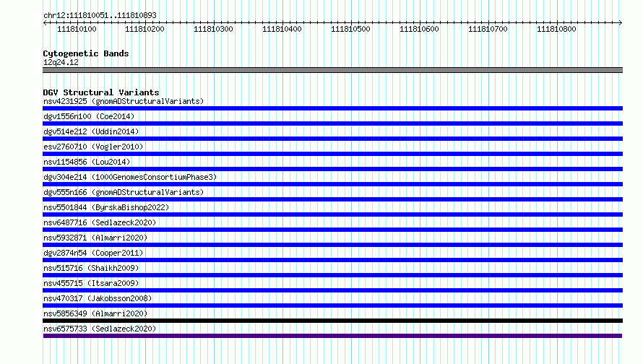
Task: Select the purple bar for nsv6575733
Action: click(332, 336)
